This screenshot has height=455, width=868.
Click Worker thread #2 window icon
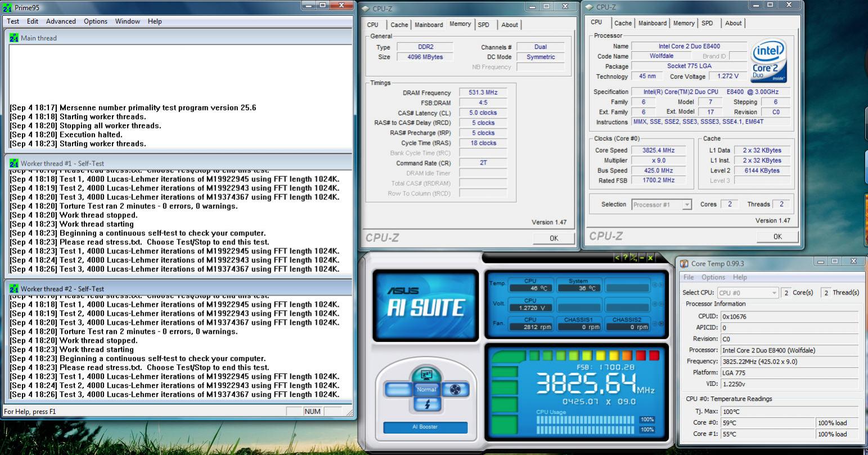pyautogui.click(x=14, y=288)
